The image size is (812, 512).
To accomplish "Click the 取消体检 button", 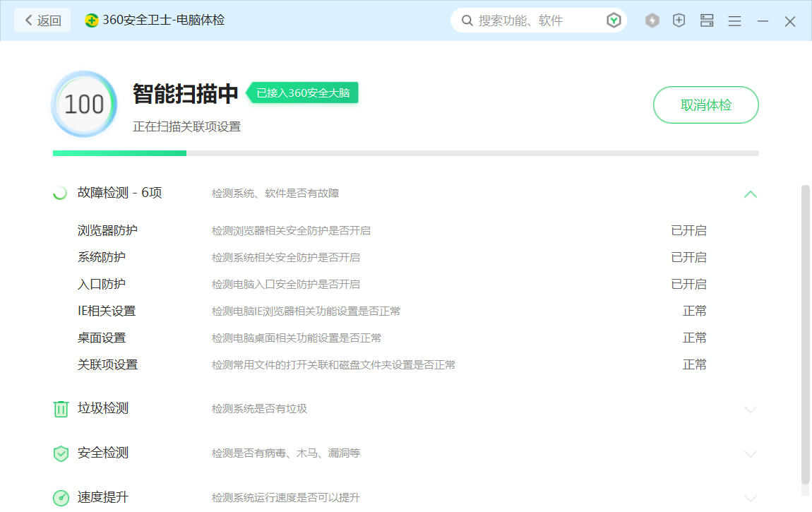I will tap(705, 105).
